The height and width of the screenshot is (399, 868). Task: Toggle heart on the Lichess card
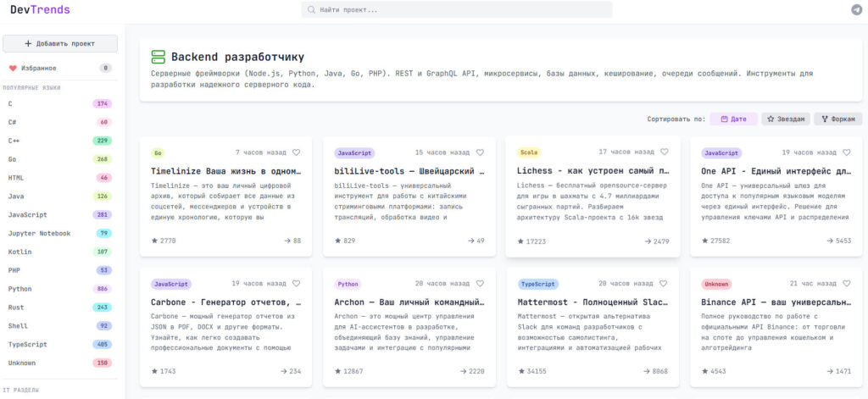pyautogui.click(x=664, y=152)
